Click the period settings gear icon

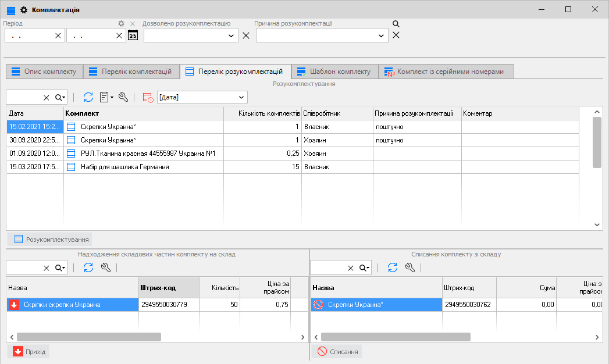(x=121, y=24)
